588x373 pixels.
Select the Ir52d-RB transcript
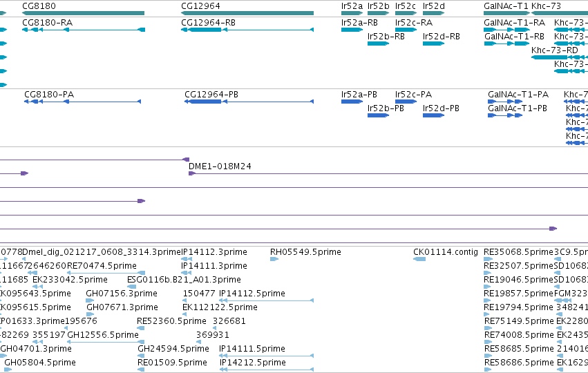point(433,44)
